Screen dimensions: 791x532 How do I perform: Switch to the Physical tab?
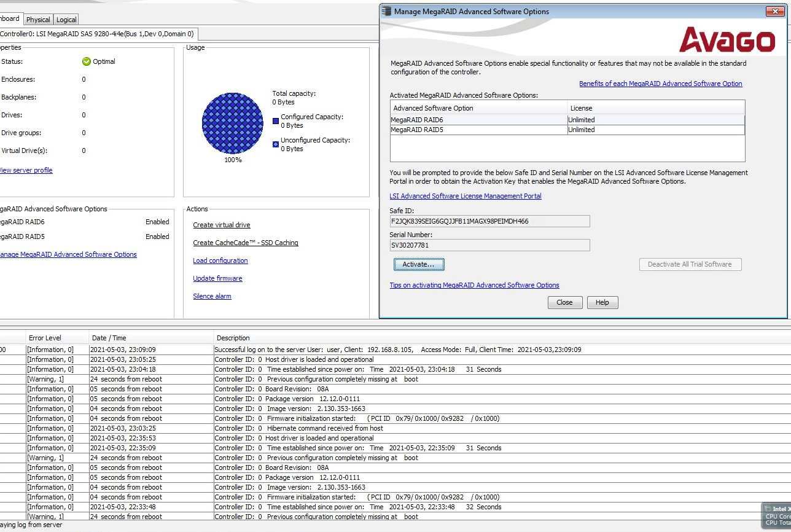click(x=38, y=20)
